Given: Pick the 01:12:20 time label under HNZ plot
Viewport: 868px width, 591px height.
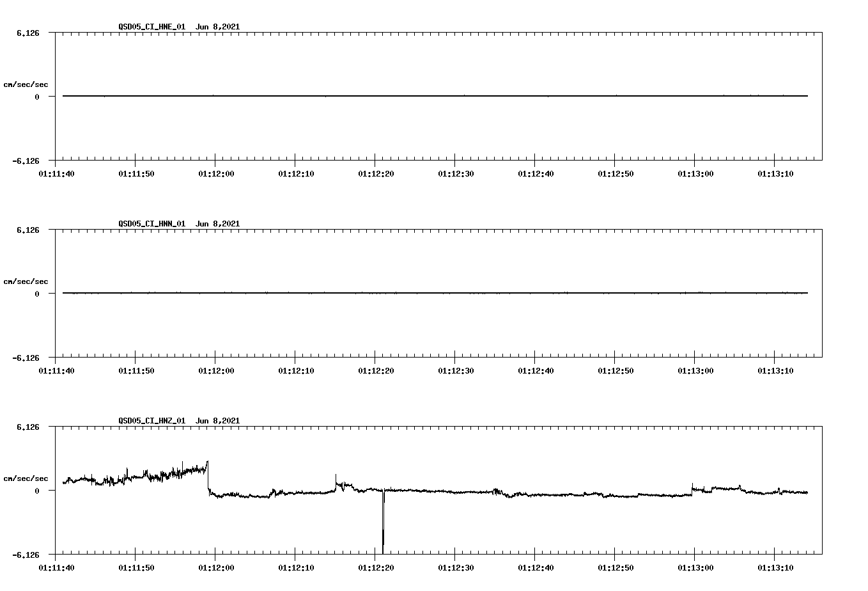Looking at the screenshot, I should click(x=376, y=567).
